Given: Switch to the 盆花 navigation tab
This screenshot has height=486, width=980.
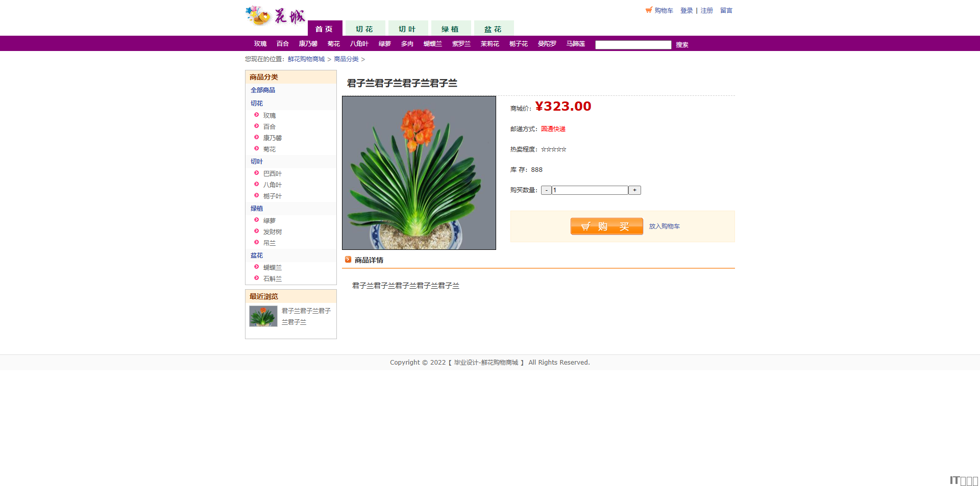Looking at the screenshot, I should coord(493,29).
